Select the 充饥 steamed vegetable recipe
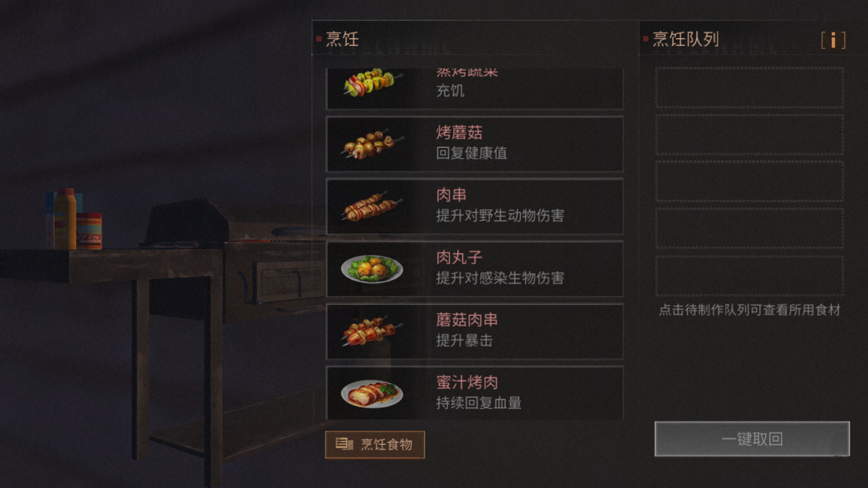 click(x=475, y=89)
